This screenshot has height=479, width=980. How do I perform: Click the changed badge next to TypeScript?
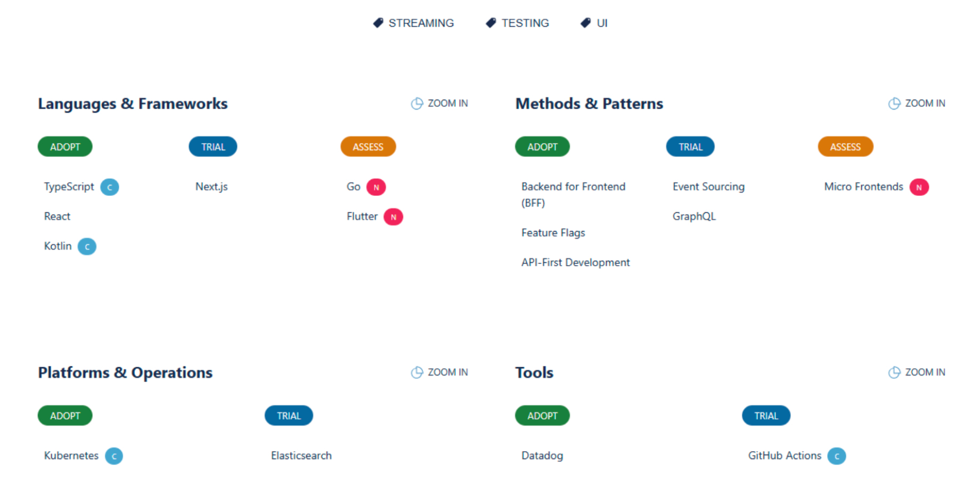(x=110, y=187)
